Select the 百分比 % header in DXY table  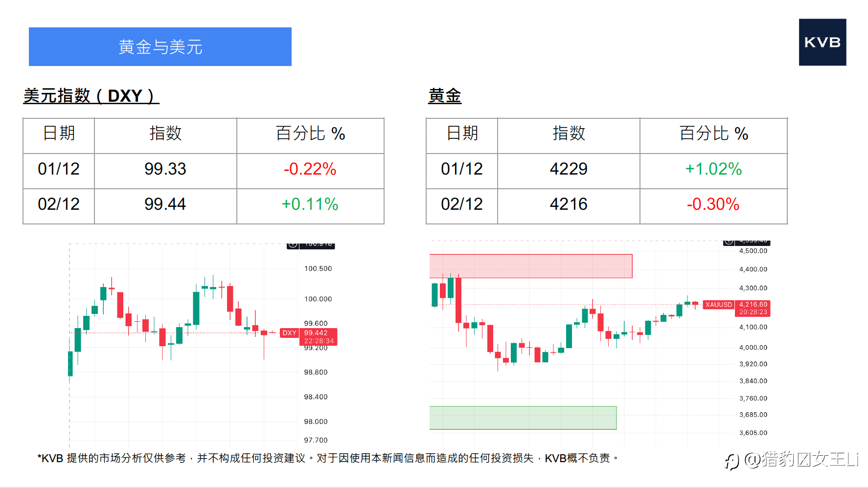310,133
